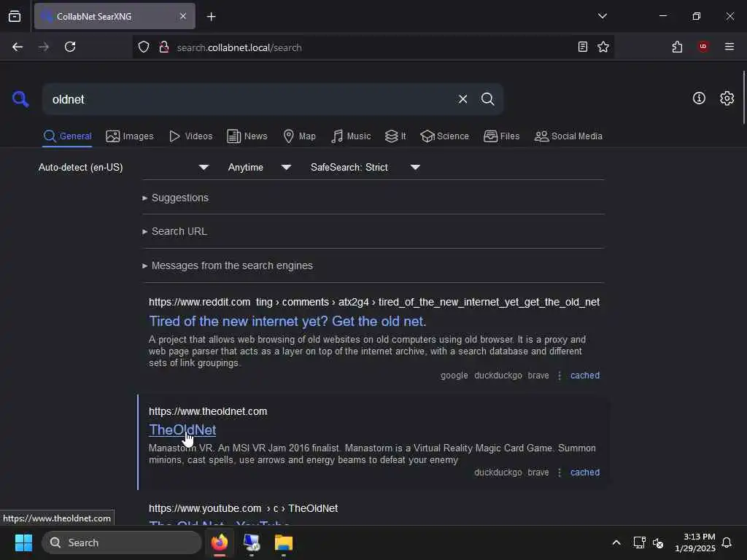Image resolution: width=747 pixels, height=560 pixels.
Task: Open a new browser tab
Action: pyautogui.click(x=211, y=17)
